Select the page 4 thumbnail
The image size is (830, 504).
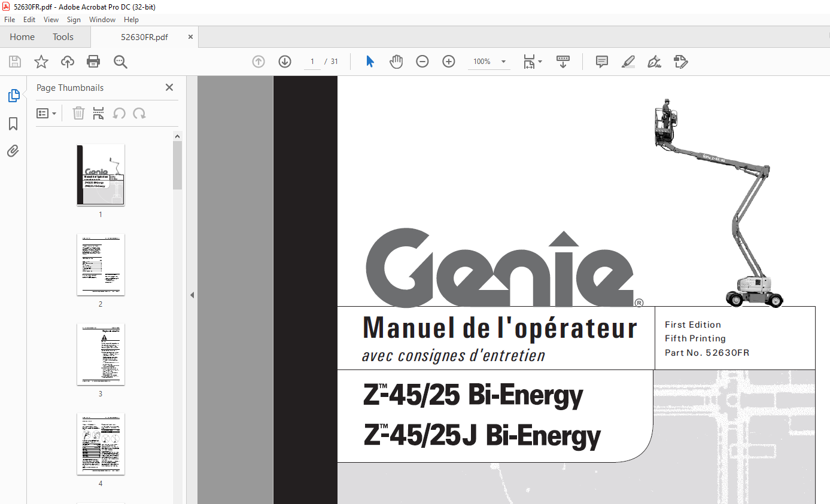101,444
